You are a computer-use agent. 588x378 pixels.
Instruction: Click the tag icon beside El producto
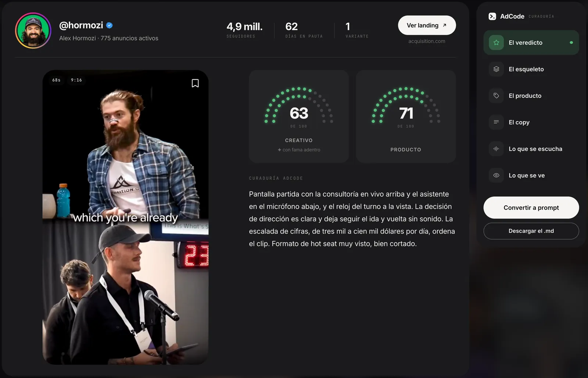tap(496, 96)
